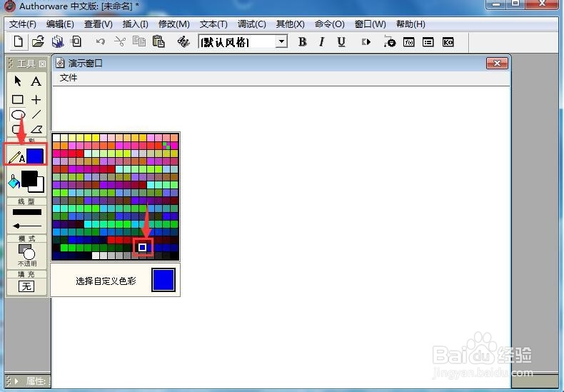This screenshot has width=564, height=392.
Task: Open the 文件(F) menu
Action: tap(23, 24)
